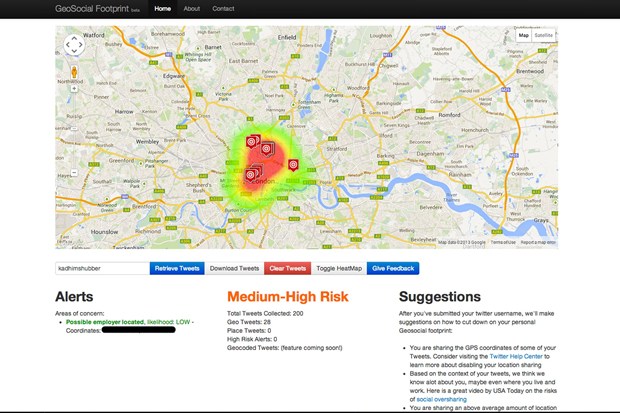Open the map Terms of Use link

pyautogui.click(x=503, y=242)
